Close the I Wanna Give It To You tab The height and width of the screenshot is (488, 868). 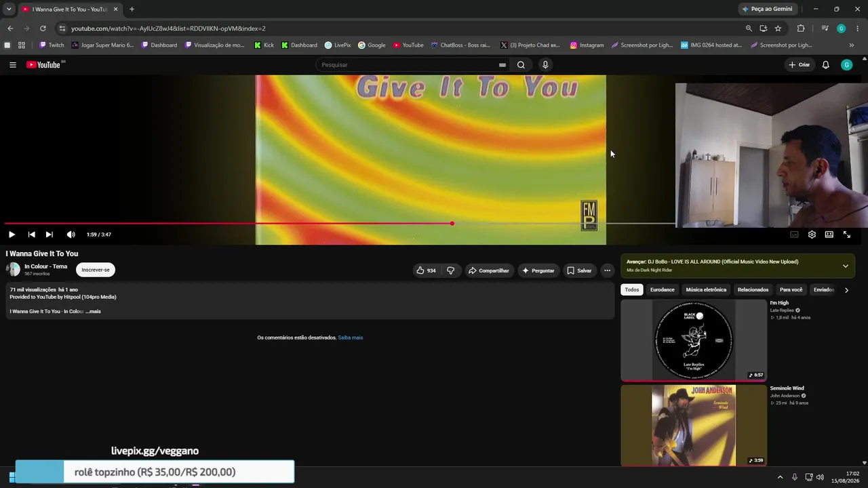tap(115, 9)
